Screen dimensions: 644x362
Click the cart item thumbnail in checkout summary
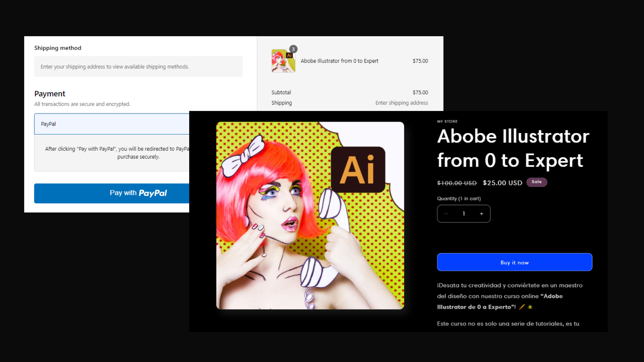point(283,61)
